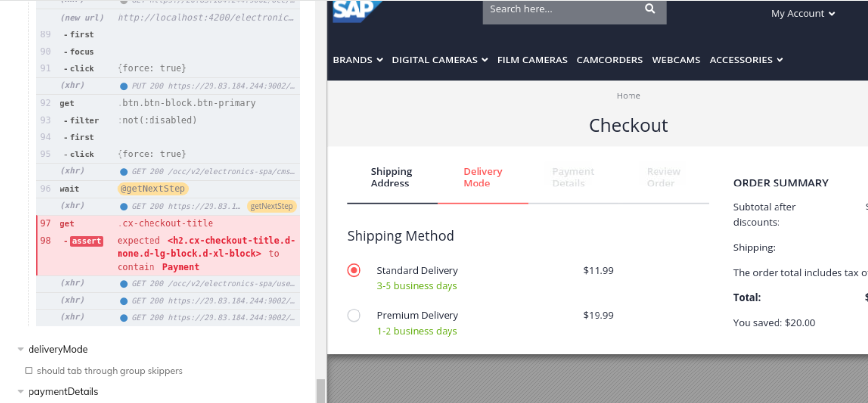Screen dimensions: 868x403
Task: Collapse the paymentDetails test suite
Action: (x=21, y=392)
